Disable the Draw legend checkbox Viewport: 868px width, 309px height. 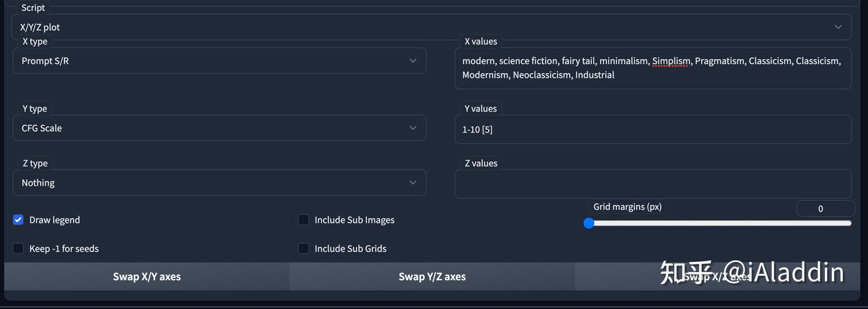click(18, 220)
